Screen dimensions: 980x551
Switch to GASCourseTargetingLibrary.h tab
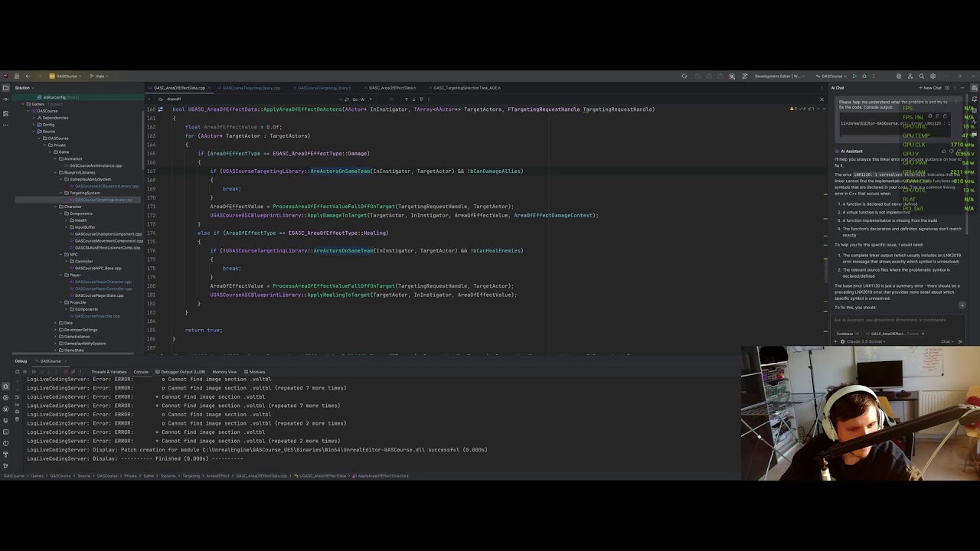(x=324, y=88)
